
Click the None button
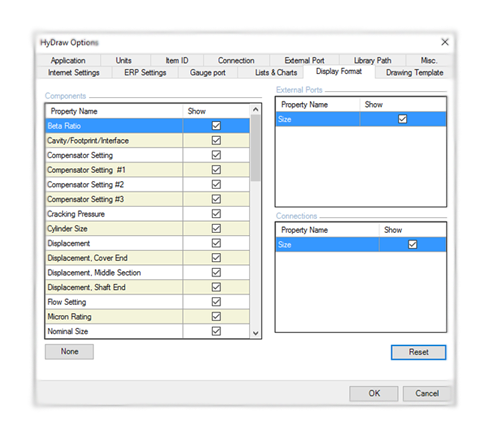pyautogui.click(x=69, y=352)
